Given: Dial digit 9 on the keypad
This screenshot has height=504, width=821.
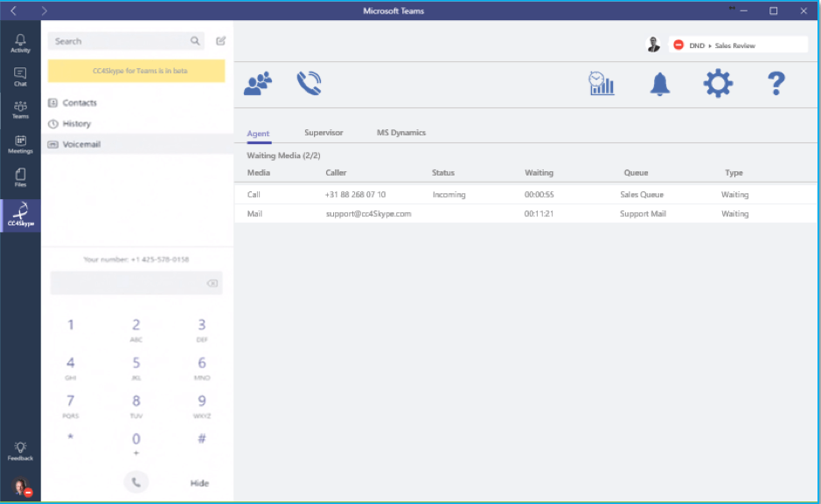Looking at the screenshot, I should tap(202, 405).
